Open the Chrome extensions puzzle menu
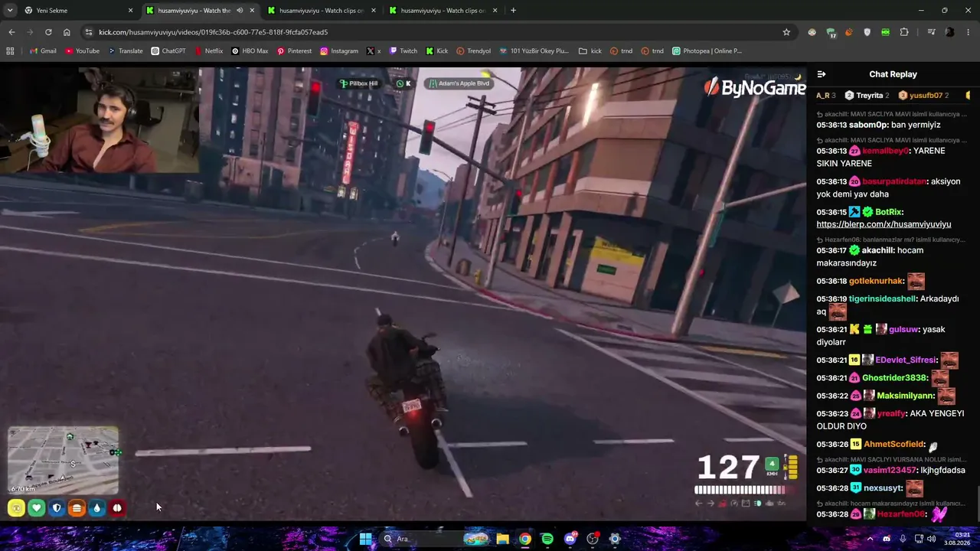 (x=904, y=32)
